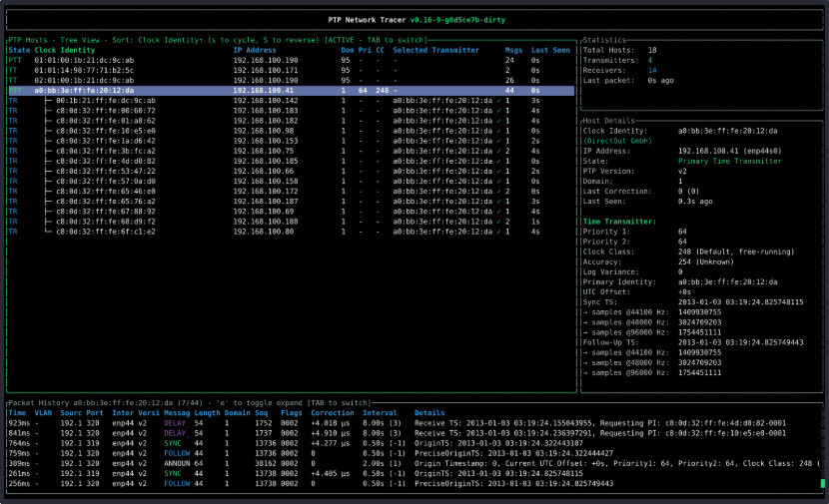Click the IP Address column header
This screenshot has height=504, width=829.
pyautogui.click(x=253, y=50)
